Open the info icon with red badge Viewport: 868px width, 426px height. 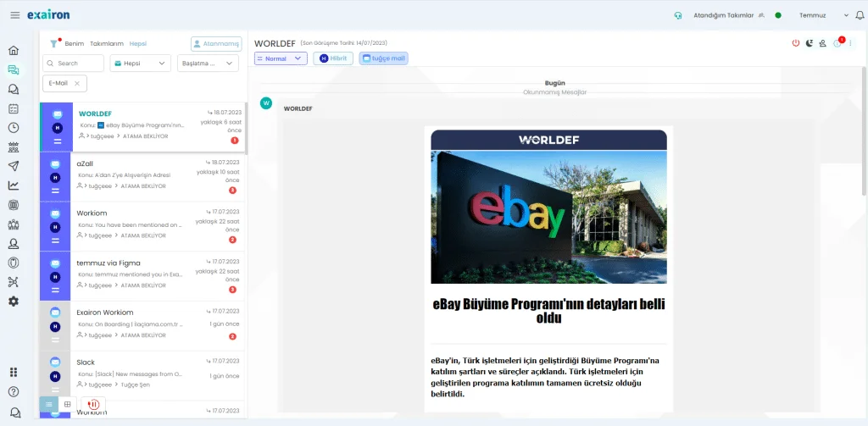(x=837, y=42)
